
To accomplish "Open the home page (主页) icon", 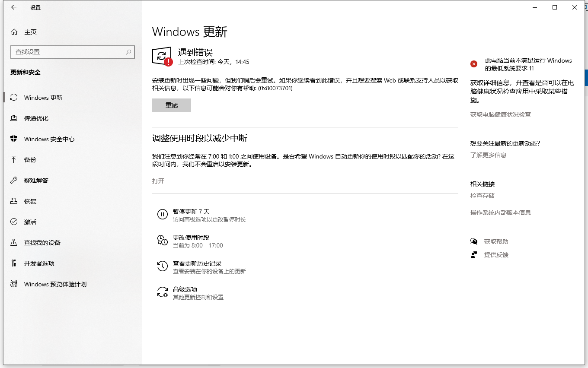I will 14,32.
